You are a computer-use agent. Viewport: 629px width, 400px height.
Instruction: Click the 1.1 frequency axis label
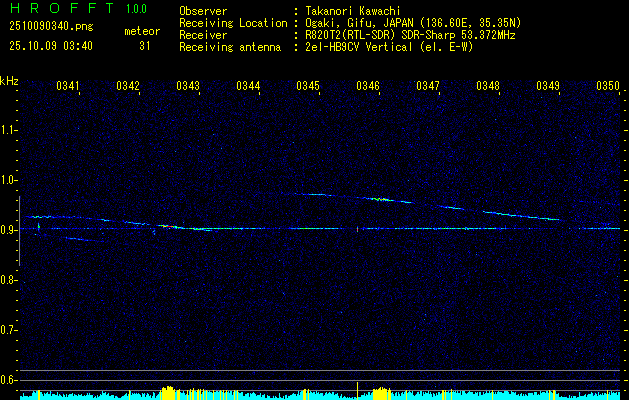[9, 130]
